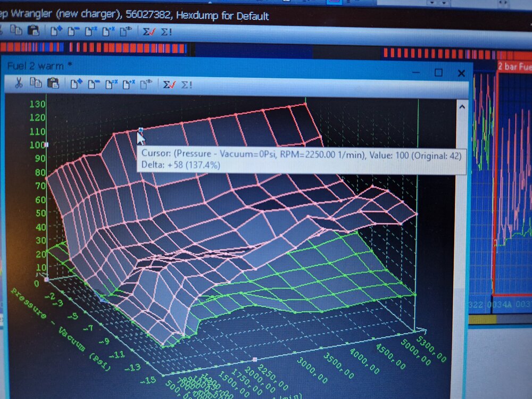The width and height of the screenshot is (532, 399).
Task: Click the plus-value icon in the Hexdump toolbar
Action: pyautogui.click(x=56, y=31)
